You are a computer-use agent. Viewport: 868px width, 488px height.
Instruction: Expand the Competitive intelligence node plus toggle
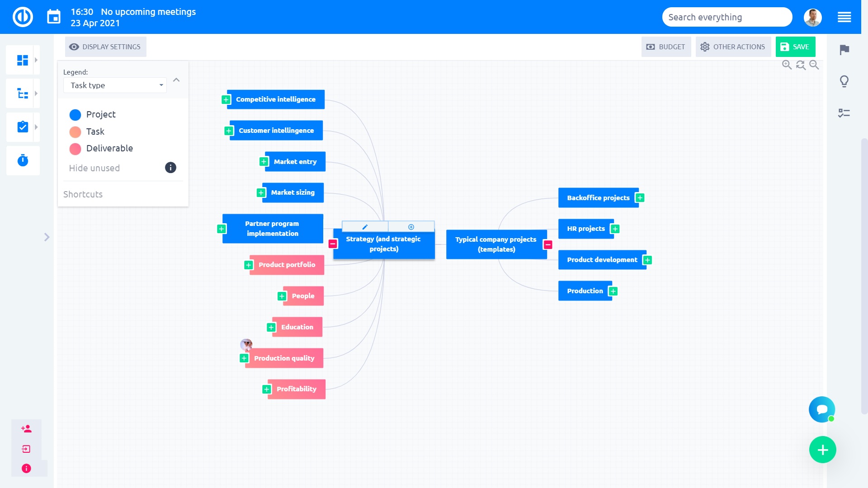pos(226,99)
